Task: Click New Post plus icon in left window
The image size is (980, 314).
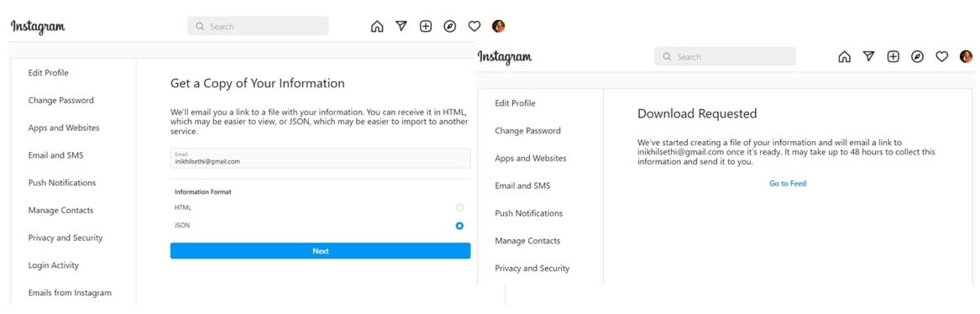Action: (x=426, y=26)
